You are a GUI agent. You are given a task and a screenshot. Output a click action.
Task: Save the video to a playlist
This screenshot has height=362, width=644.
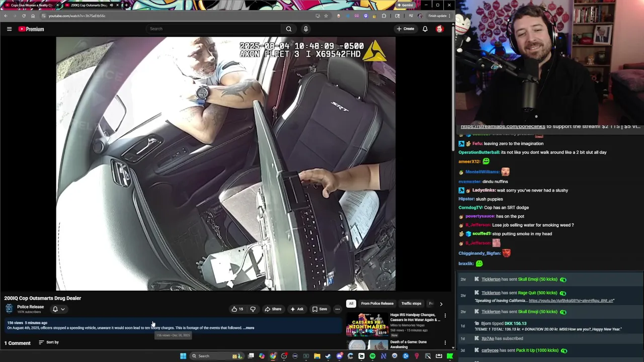click(x=319, y=309)
